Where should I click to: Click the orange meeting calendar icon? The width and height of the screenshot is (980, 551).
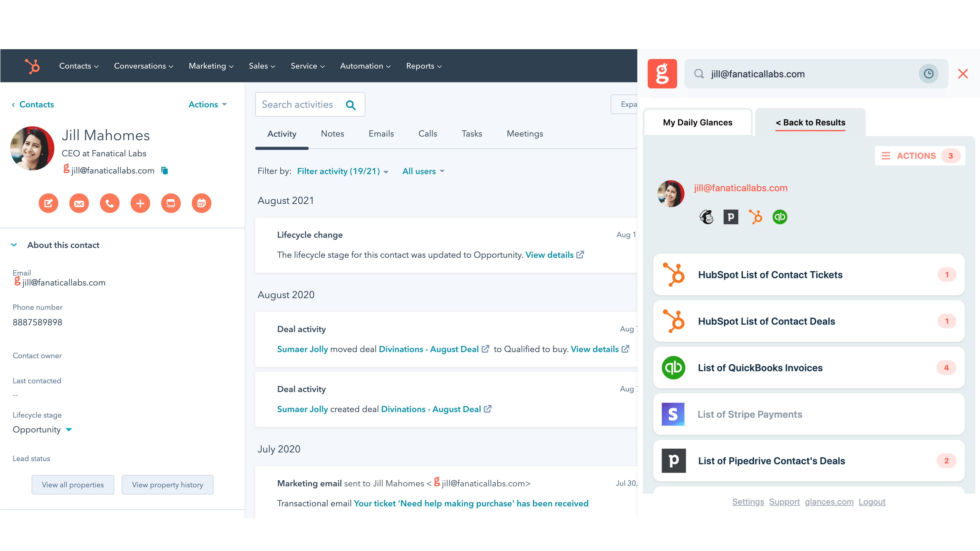click(201, 203)
